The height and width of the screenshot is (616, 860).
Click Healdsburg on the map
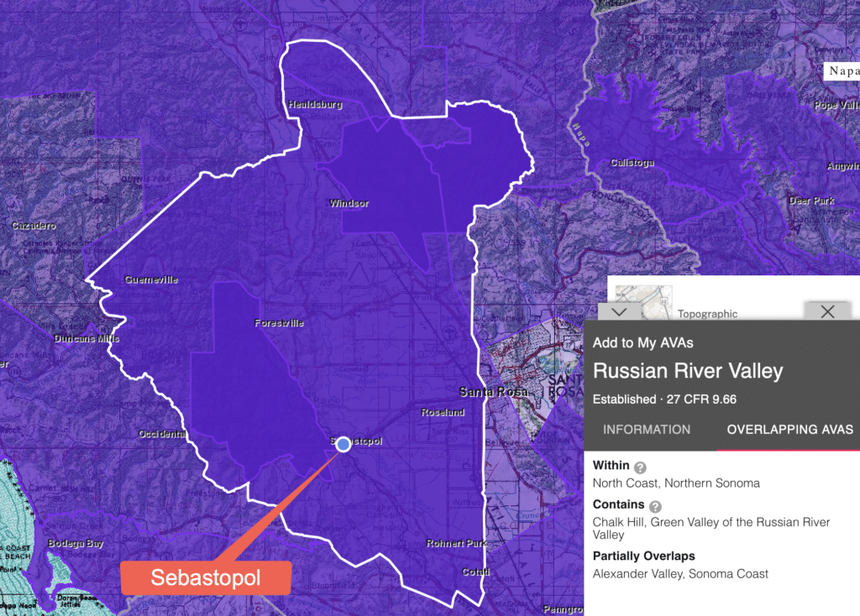coord(315,105)
